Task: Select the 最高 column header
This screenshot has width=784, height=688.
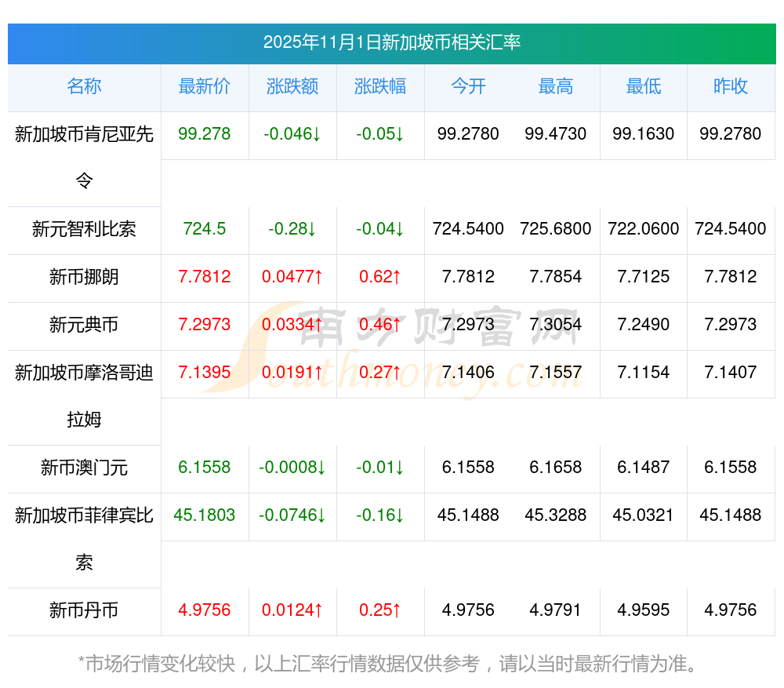Action: 556,87
